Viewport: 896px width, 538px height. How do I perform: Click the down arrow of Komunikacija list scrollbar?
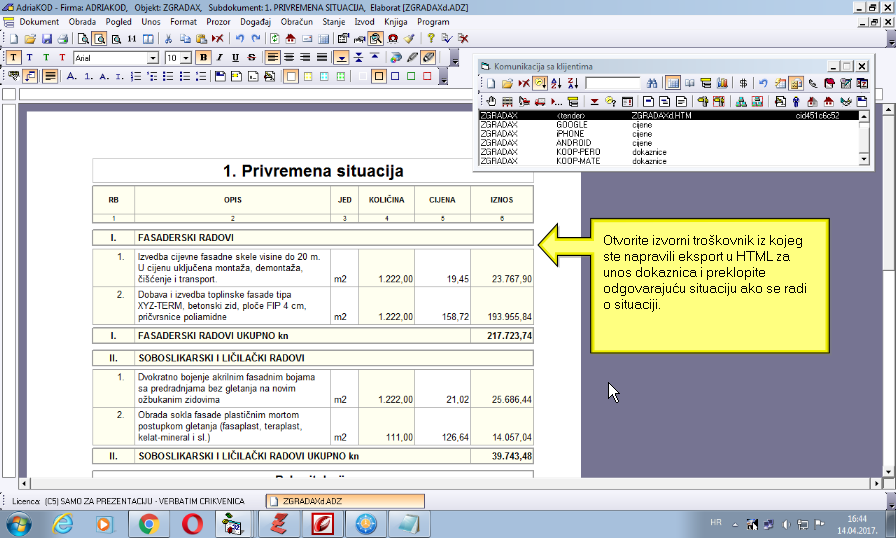click(864, 159)
